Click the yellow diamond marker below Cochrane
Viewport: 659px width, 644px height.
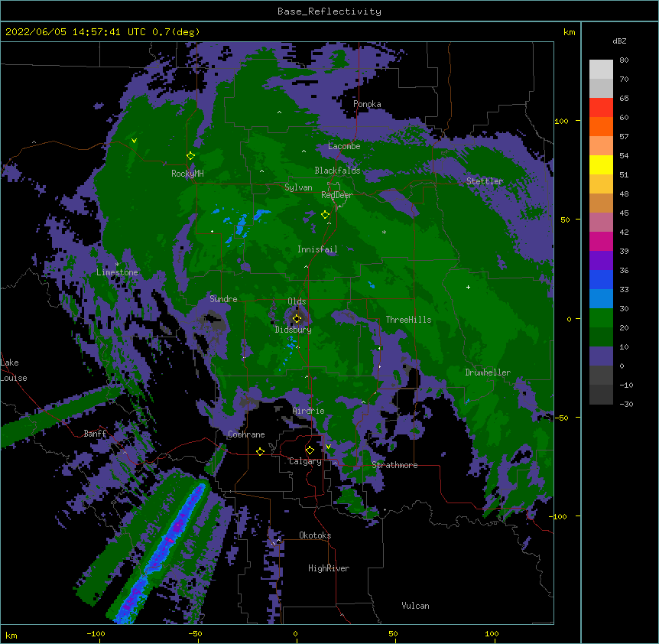(260, 451)
